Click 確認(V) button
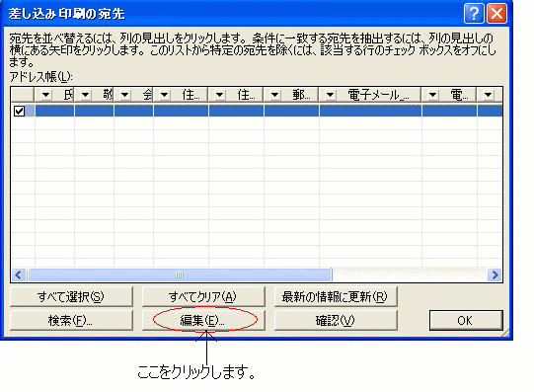The image size is (534, 392). (336, 320)
